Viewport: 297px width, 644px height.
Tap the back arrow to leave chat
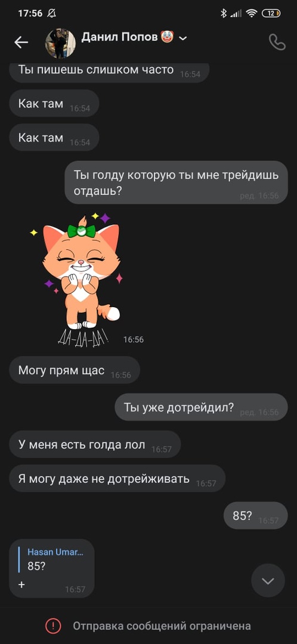coord(21,42)
